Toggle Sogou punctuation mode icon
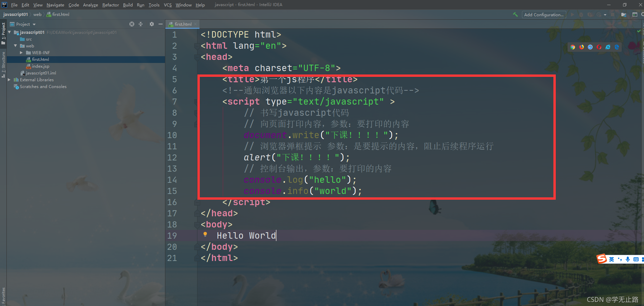Screen dimensions: 644x306 620,259
